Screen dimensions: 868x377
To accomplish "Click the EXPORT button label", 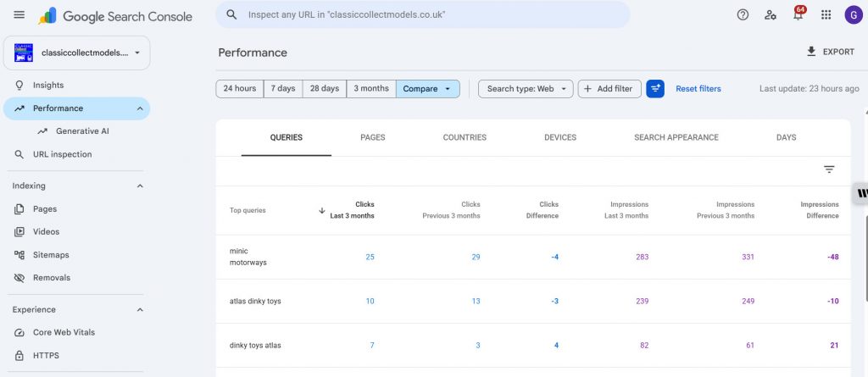I will pyautogui.click(x=838, y=52).
